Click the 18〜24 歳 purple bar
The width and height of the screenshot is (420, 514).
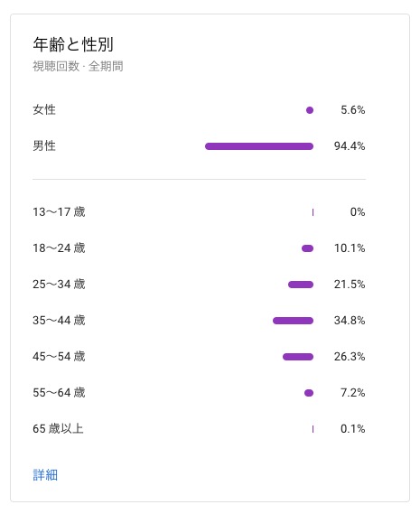click(307, 248)
